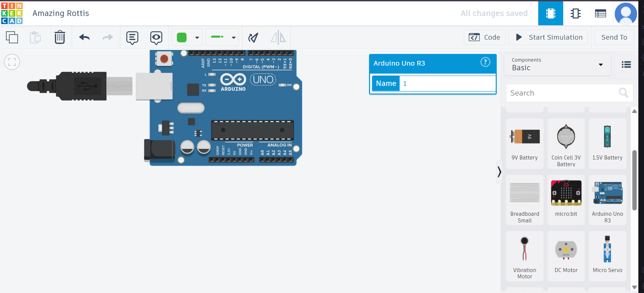Screen dimensions: 644x293
Task: Select the micro:bit component
Action: 566,200
